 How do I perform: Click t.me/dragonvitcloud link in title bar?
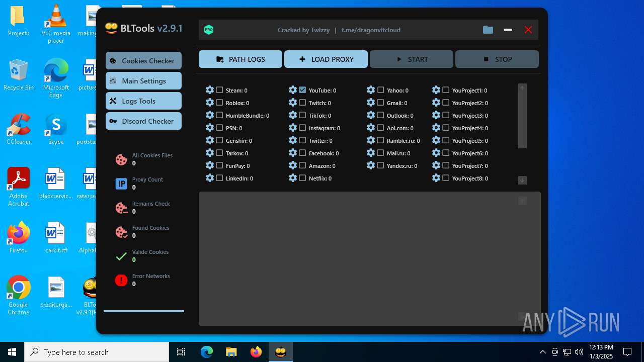tap(371, 30)
